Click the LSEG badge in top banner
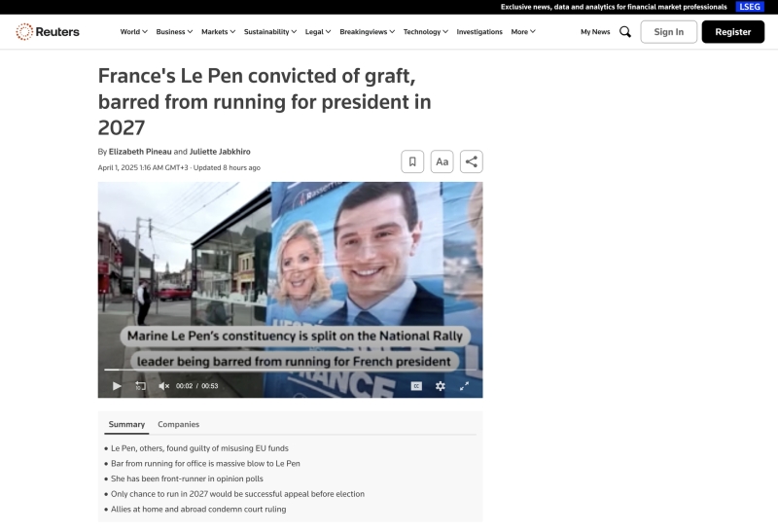778x532 pixels. point(750,7)
